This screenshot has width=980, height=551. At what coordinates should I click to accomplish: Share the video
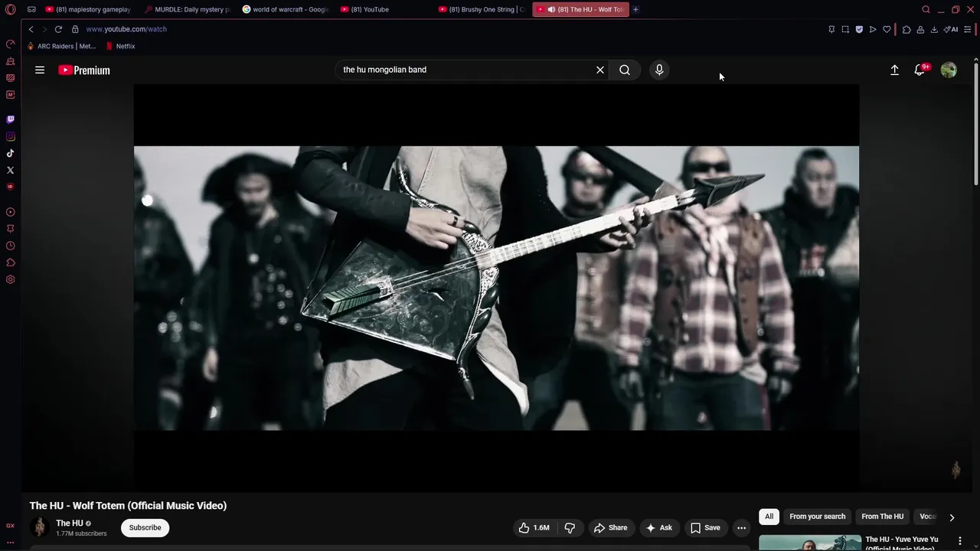pos(610,528)
